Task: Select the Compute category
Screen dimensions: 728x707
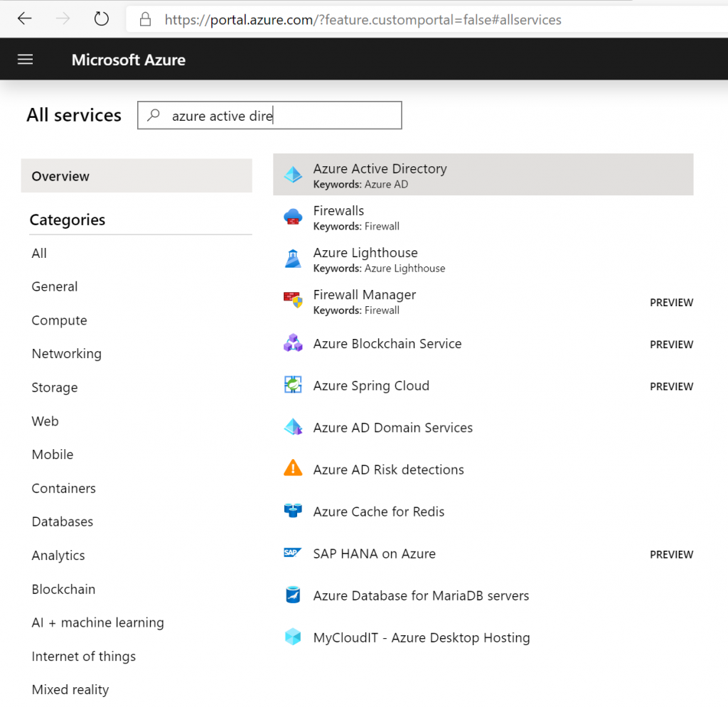Action: [59, 320]
